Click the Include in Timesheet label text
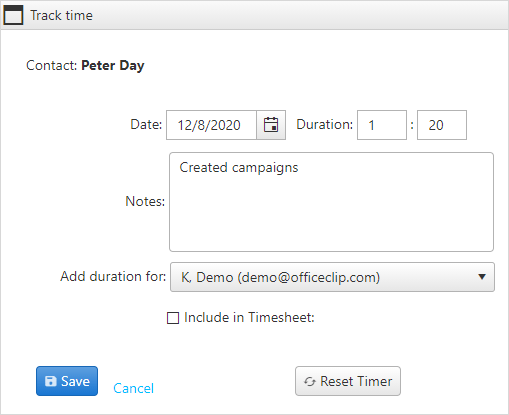 pos(249,317)
